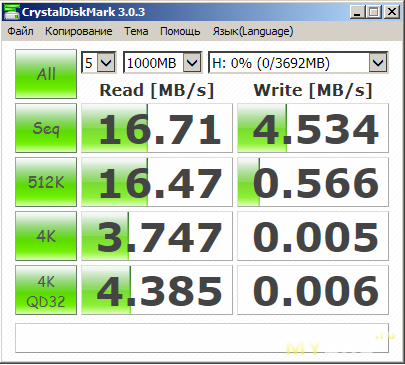This screenshot has width=405, height=365.
Task: Start the Seq sequential test
Action: pyautogui.click(x=46, y=128)
